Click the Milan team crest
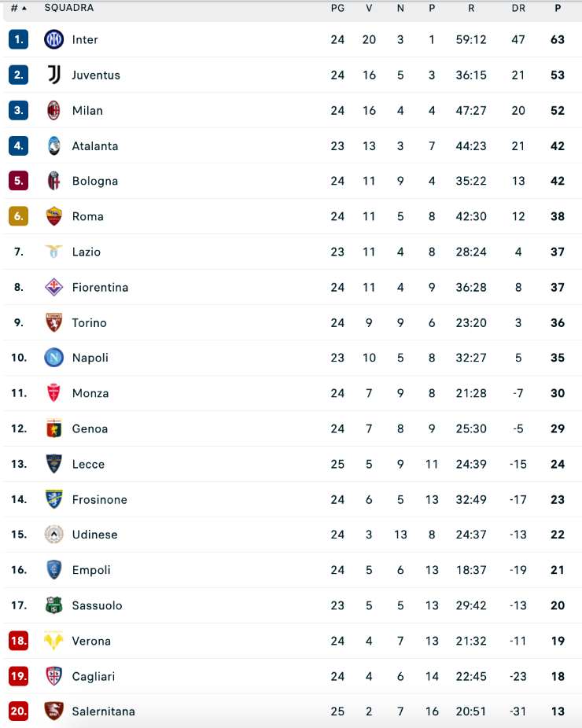 [53, 110]
